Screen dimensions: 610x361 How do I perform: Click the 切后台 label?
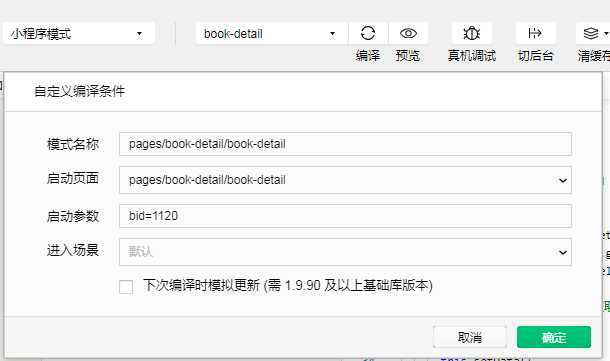[535, 56]
